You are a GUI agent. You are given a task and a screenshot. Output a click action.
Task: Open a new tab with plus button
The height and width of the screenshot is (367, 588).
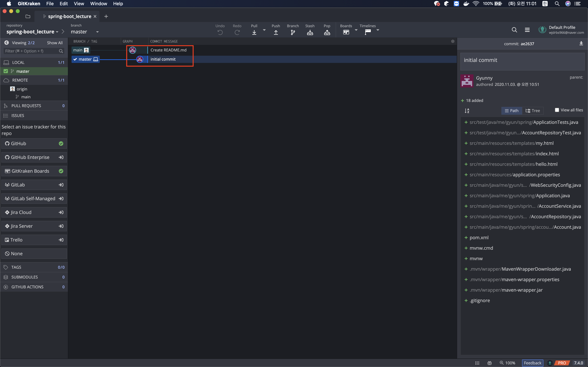(106, 16)
